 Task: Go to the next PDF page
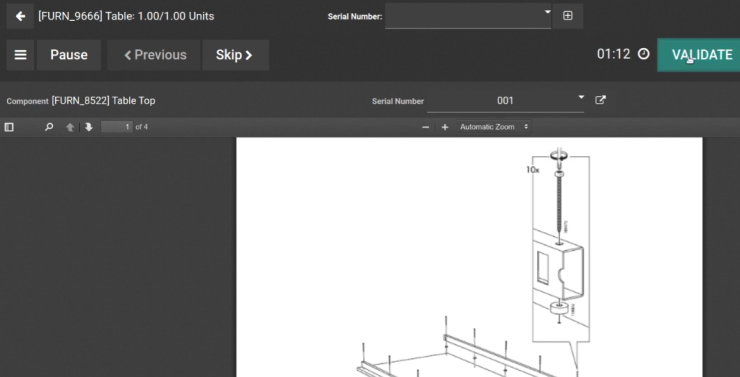[x=89, y=127]
